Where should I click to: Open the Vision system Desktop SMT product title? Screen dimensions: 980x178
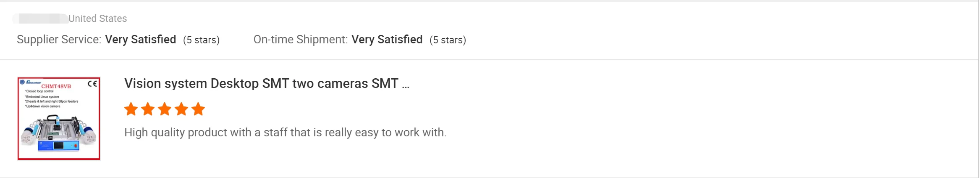tap(261, 84)
